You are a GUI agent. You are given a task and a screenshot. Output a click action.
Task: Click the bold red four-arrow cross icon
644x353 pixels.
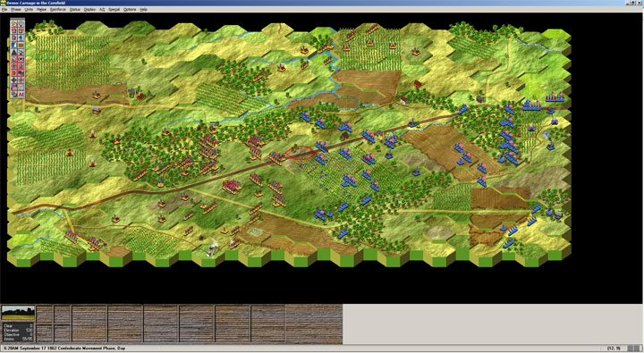(13, 80)
